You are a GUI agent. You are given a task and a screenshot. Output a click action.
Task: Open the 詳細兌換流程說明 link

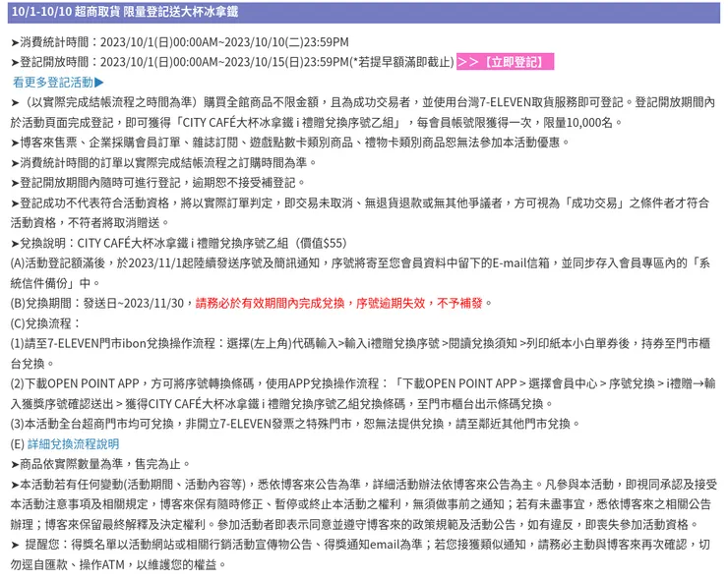pyautogui.click(x=74, y=444)
